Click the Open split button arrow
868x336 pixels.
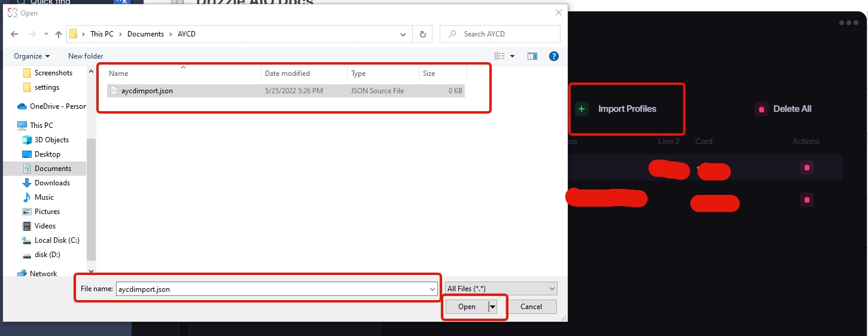point(493,307)
